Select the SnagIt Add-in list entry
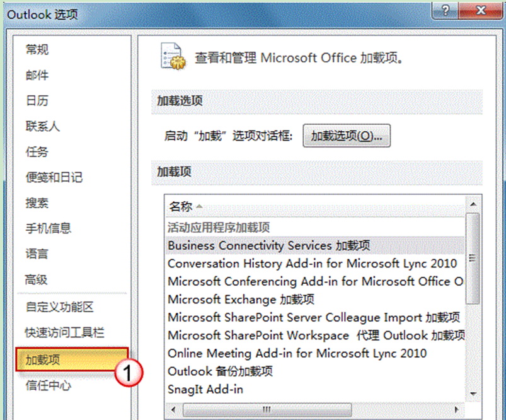This screenshot has width=506, height=420. tap(205, 389)
